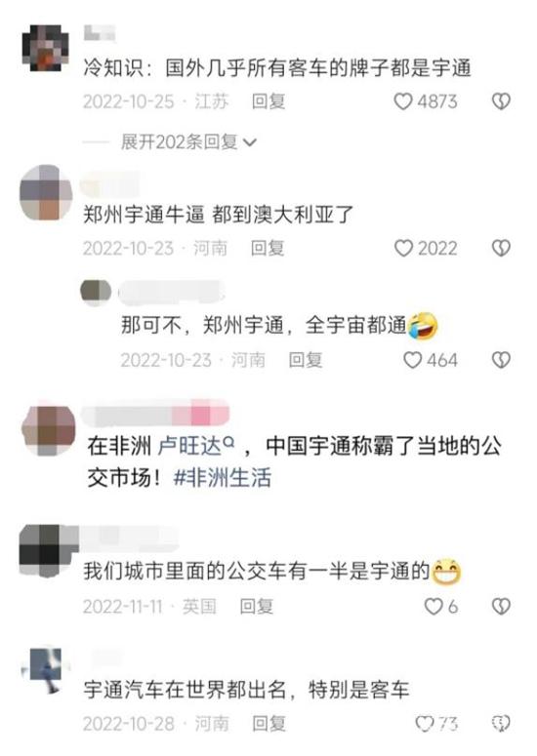This screenshot has height=756, width=537.
Task: Reply to the 2022-10-28 河南 comment
Action: 268,723
